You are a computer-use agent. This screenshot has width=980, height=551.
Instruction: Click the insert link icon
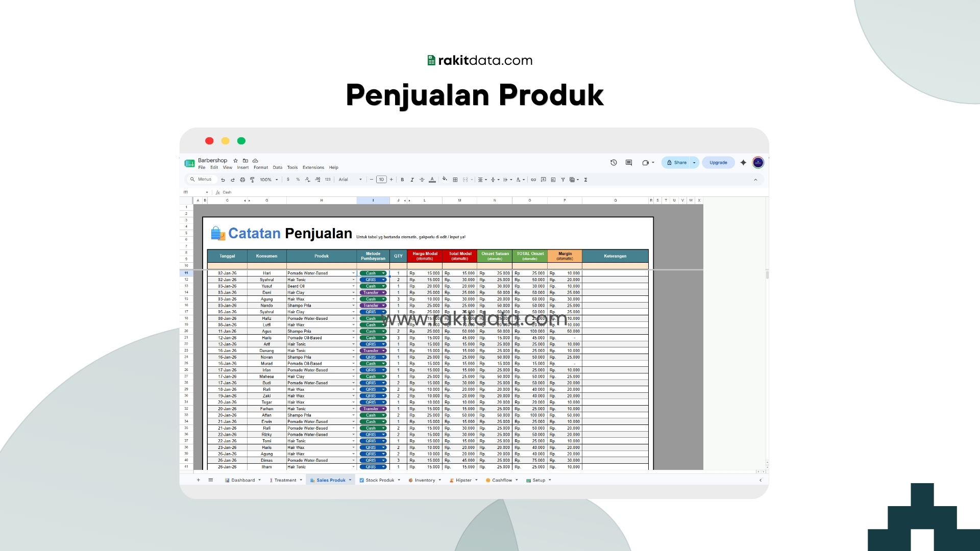click(533, 180)
